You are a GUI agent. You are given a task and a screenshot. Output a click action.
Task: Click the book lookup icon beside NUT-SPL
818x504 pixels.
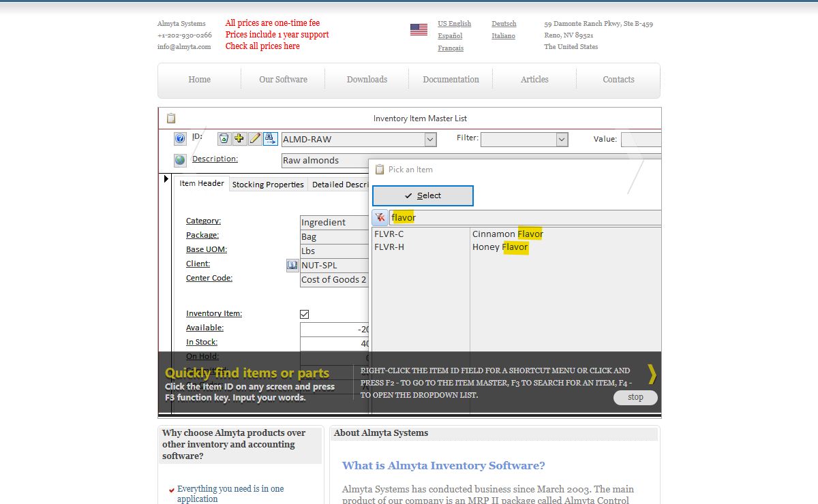(292, 265)
